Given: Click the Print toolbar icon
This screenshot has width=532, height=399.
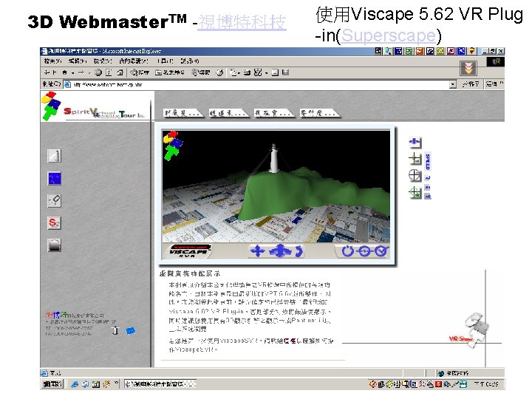Looking at the screenshot, I should (x=247, y=72).
